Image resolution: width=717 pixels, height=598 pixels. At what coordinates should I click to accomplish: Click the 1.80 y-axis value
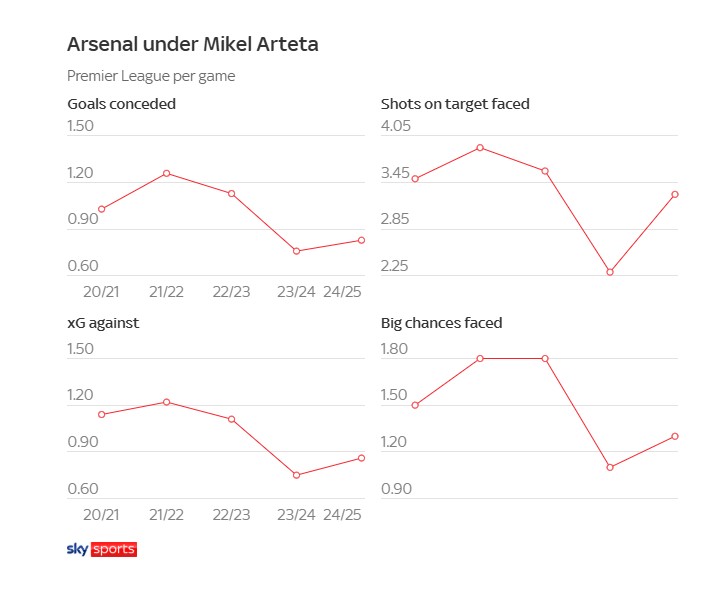click(x=396, y=350)
